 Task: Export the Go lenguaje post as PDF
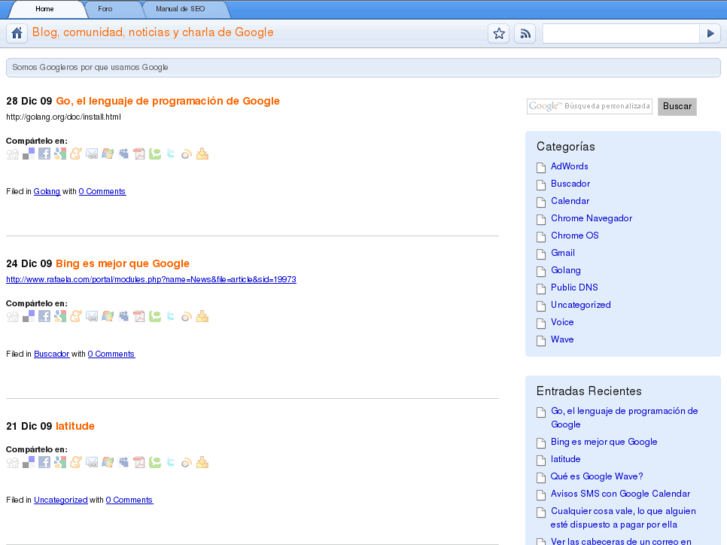tap(139, 154)
